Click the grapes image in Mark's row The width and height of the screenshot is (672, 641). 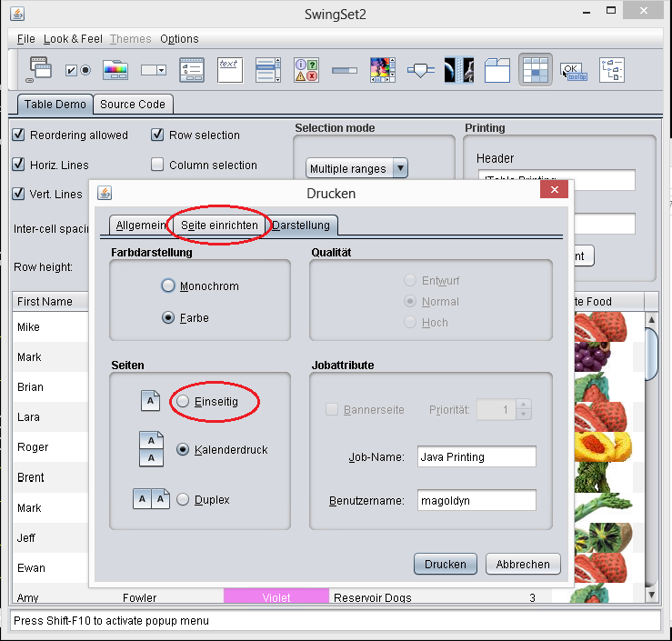[x=592, y=356]
